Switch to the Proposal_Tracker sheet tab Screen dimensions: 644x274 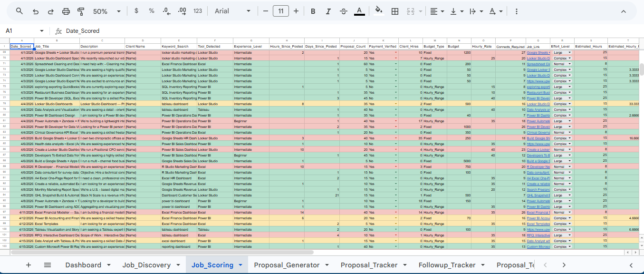point(369,265)
